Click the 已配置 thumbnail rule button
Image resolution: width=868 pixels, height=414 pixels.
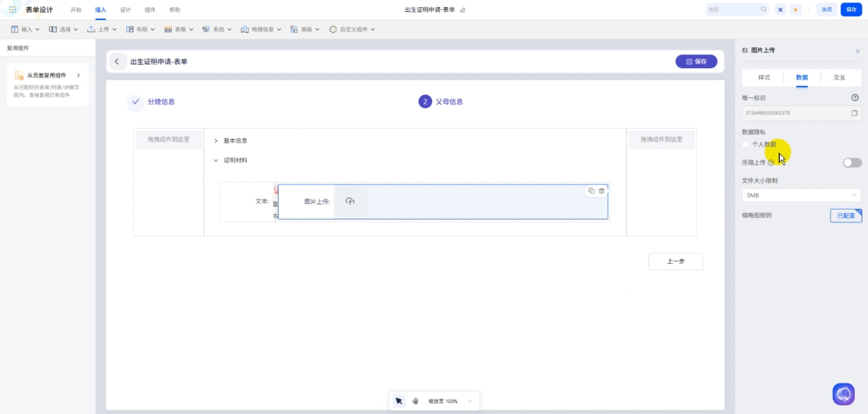pos(846,216)
